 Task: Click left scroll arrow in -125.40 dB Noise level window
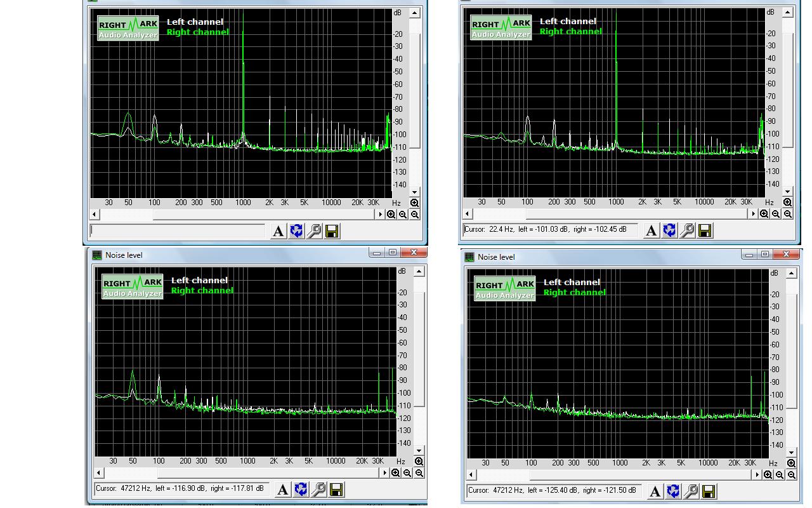472,475
